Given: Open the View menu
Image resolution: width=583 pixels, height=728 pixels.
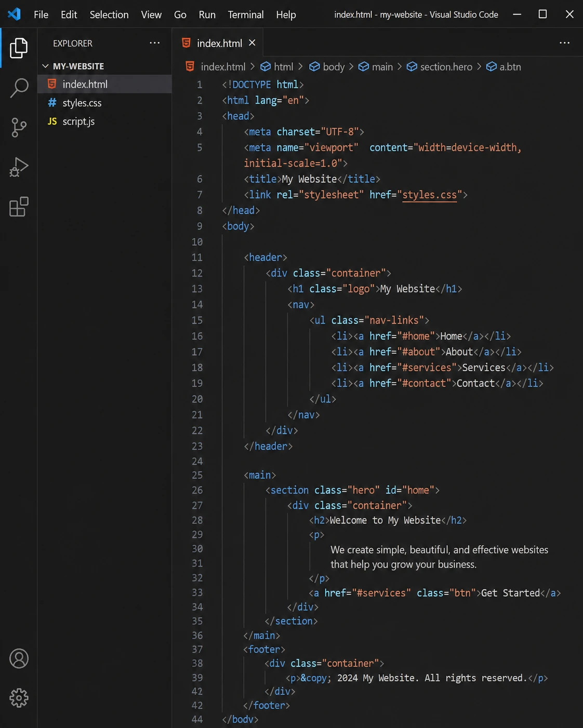Looking at the screenshot, I should pyautogui.click(x=151, y=15).
